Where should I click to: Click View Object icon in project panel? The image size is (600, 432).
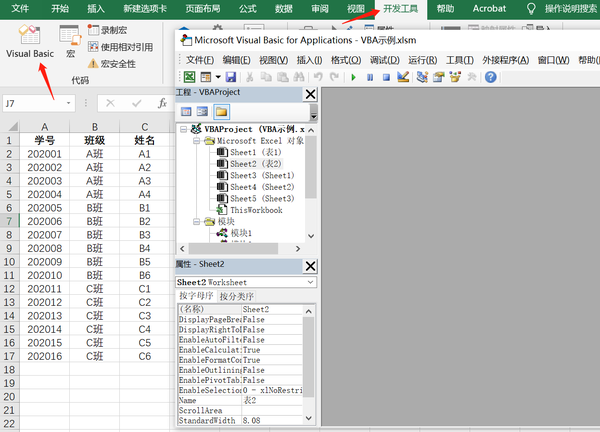202,112
